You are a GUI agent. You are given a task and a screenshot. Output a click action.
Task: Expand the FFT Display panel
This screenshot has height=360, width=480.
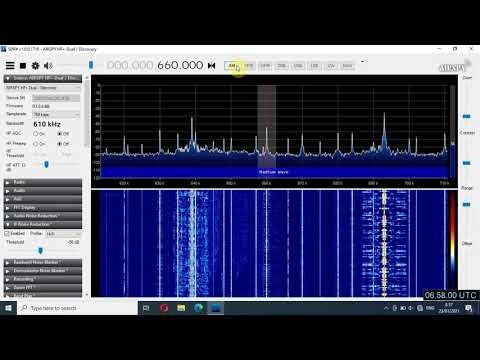pos(43,207)
